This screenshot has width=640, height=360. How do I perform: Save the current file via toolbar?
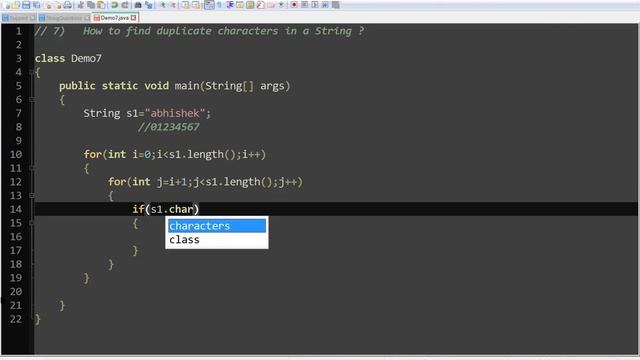coord(26,5)
